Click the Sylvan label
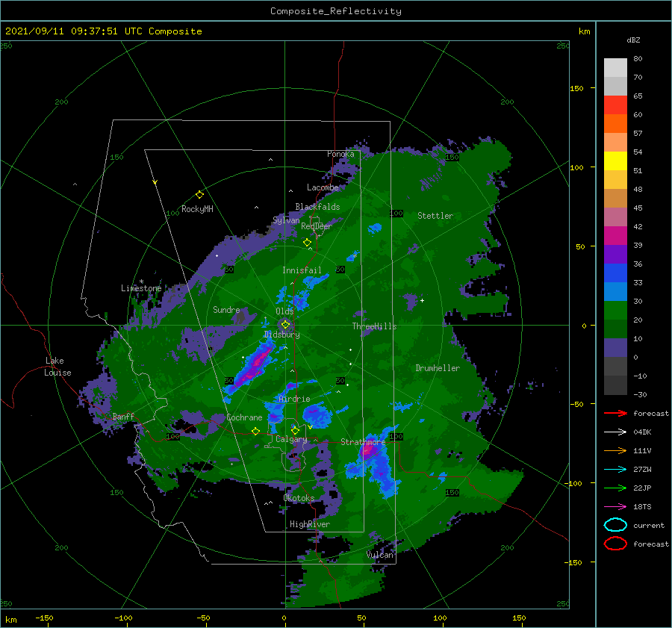Image resolution: width=672 pixels, height=628 pixels. 286,220
